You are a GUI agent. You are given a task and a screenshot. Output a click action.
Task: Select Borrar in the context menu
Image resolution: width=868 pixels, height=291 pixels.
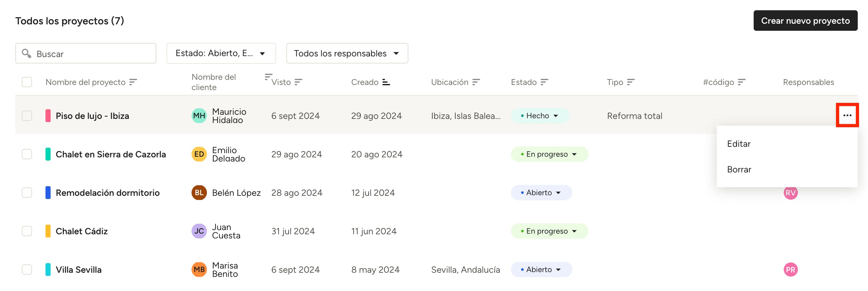tap(739, 169)
